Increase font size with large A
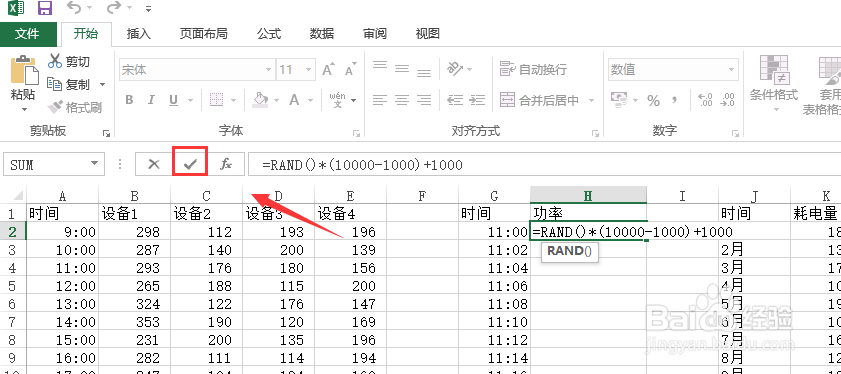 pos(328,69)
